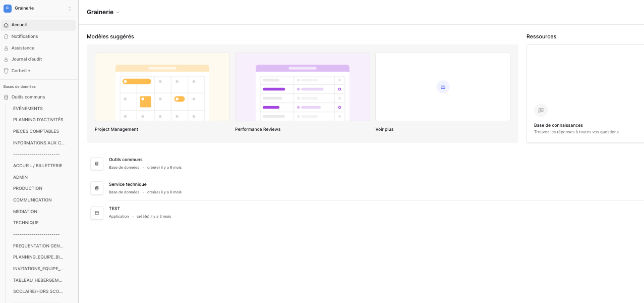Select INFORMATIONS AUX C... in sidebar
This screenshot has width=644, height=303.
tap(39, 143)
